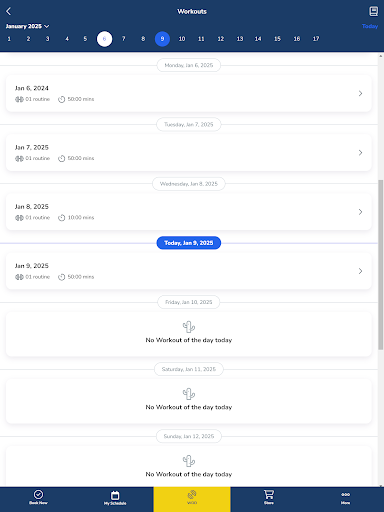The width and height of the screenshot is (384, 512).
Task: Click the Today, Jan 9, 2025 pill
Action: pyautogui.click(x=189, y=243)
